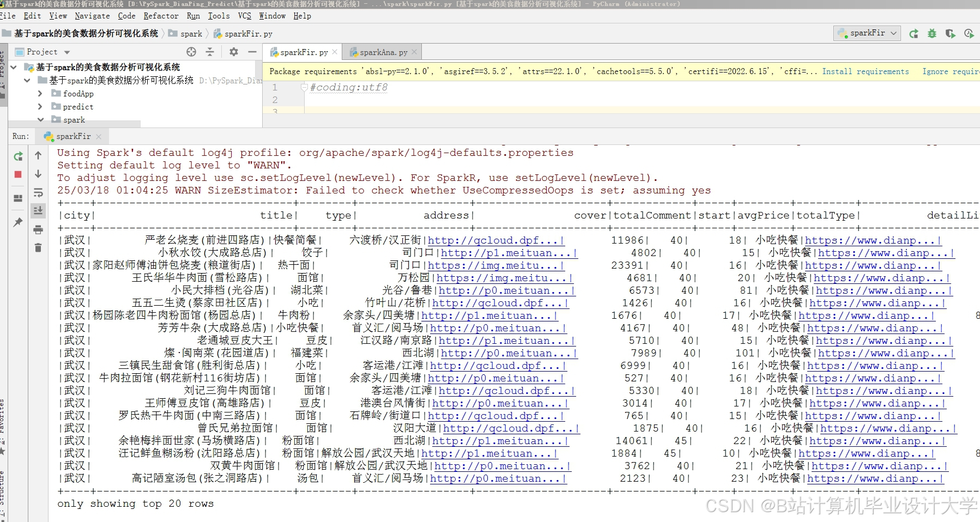The image size is (980, 522).
Task: Click the Install requirements link
Action: point(866,71)
